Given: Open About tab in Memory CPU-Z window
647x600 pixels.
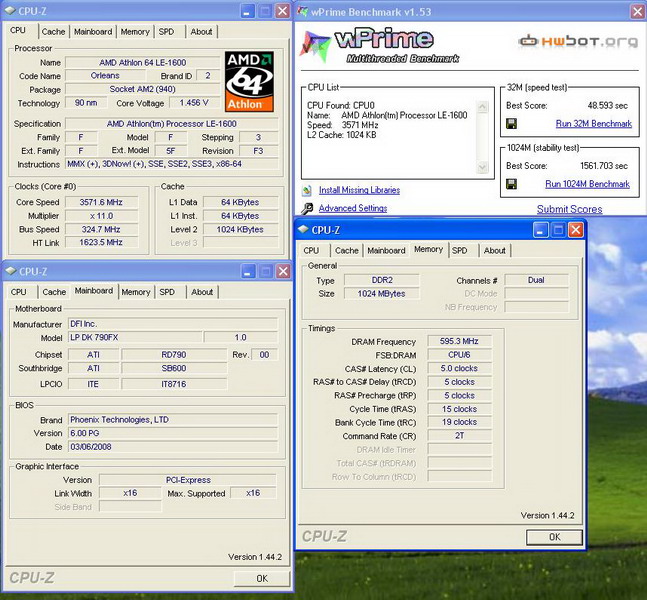Looking at the screenshot, I should (494, 250).
